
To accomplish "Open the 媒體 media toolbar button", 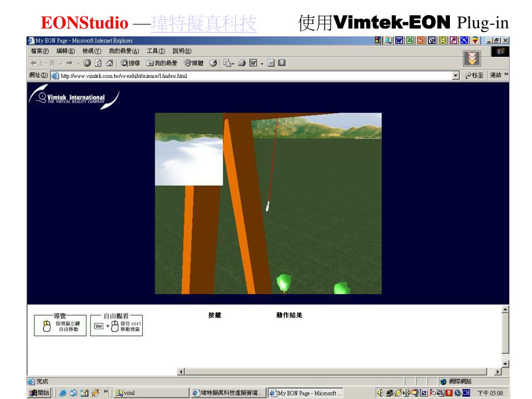I will coord(193,63).
